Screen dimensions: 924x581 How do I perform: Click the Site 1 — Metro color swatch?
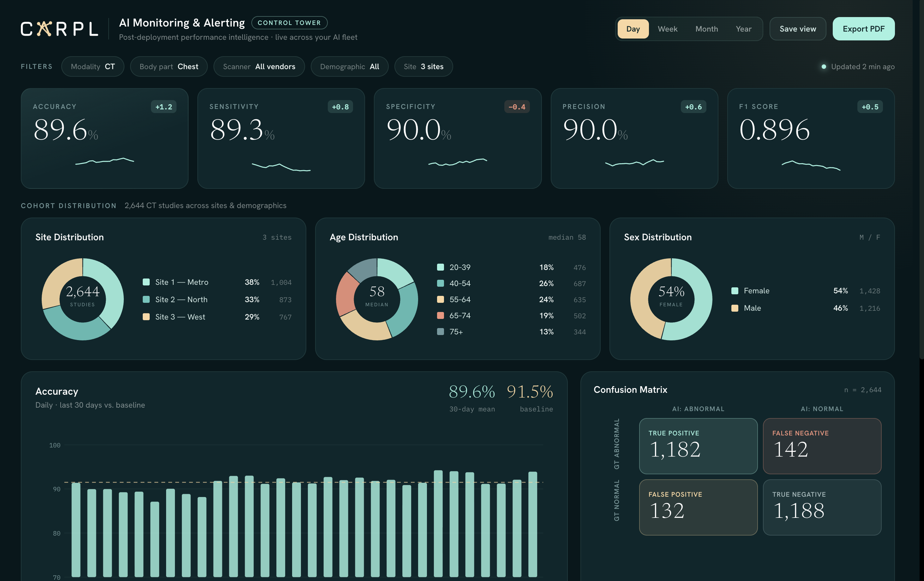(x=146, y=282)
